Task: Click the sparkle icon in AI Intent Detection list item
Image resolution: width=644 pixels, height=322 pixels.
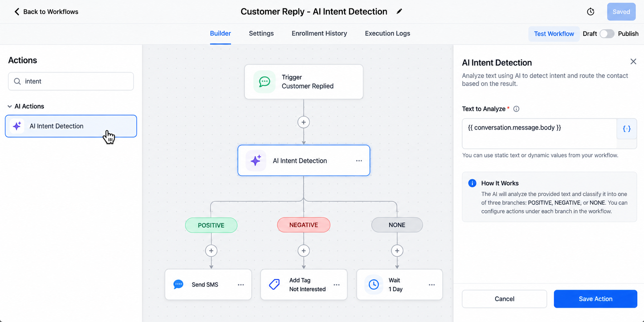Action: (x=17, y=126)
